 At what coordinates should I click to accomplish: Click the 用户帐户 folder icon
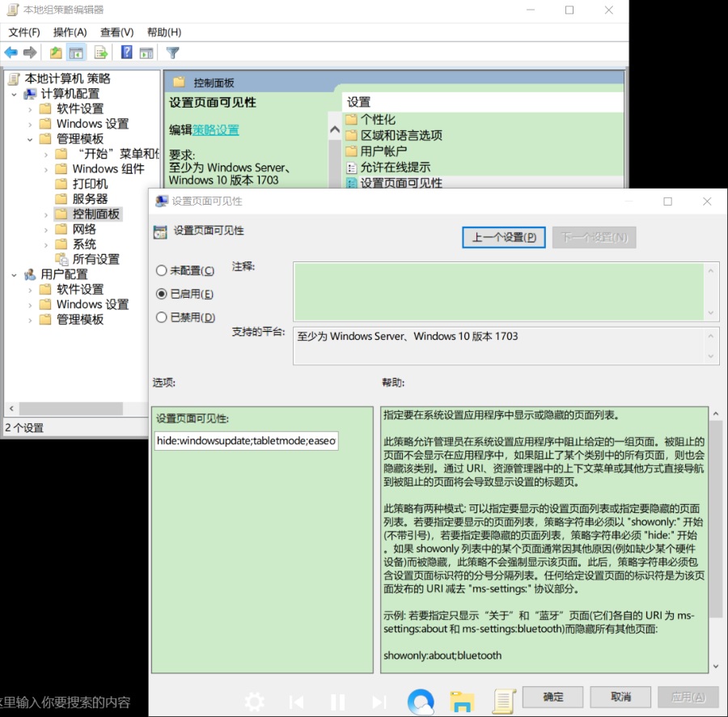pyautogui.click(x=352, y=151)
